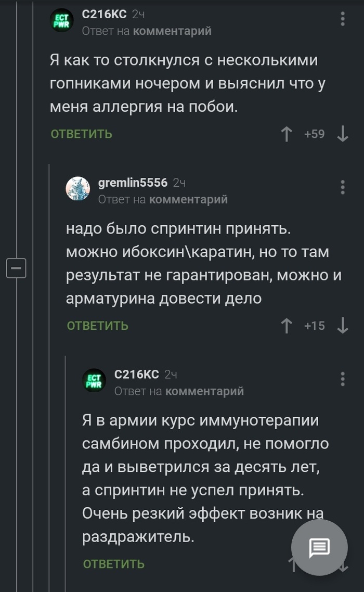The height and width of the screenshot is (592, 364).
Task: Collapse the comment thread with the minus box
Action: point(16,268)
